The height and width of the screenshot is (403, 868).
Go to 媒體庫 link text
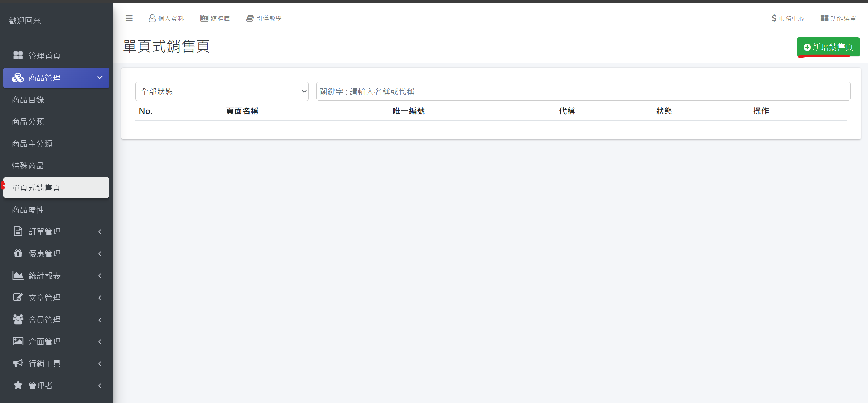(220, 19)
